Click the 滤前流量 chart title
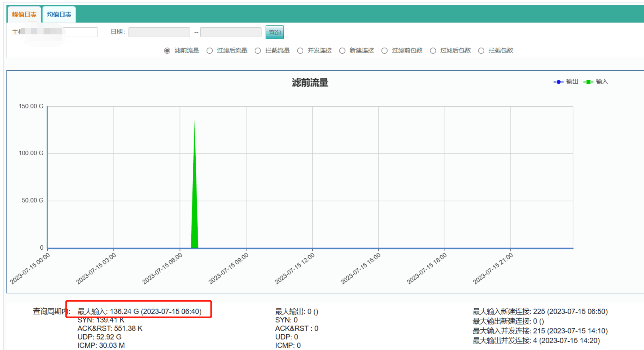644x350 pixels. 310,83
